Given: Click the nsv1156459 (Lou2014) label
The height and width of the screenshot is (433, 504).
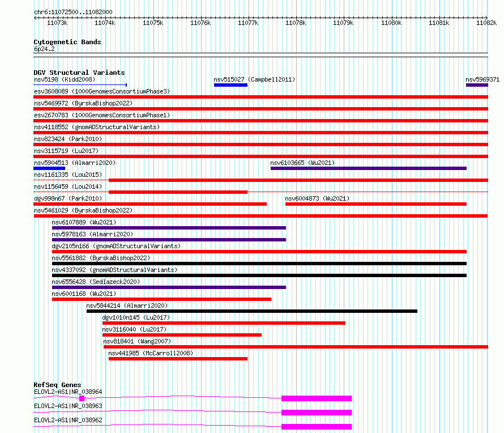Looking at the screenshot, I should (68, 186).
